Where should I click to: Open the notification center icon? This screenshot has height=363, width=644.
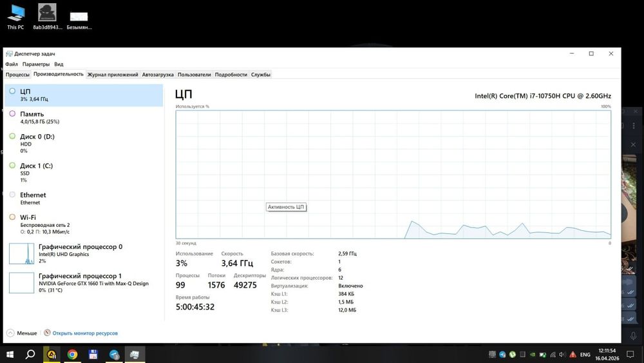click(630, 355)
